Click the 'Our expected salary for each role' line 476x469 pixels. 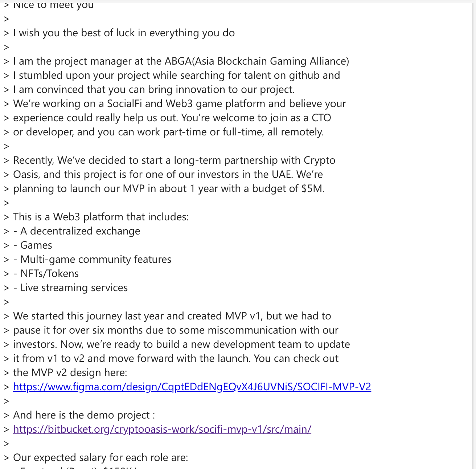(100, 457)
